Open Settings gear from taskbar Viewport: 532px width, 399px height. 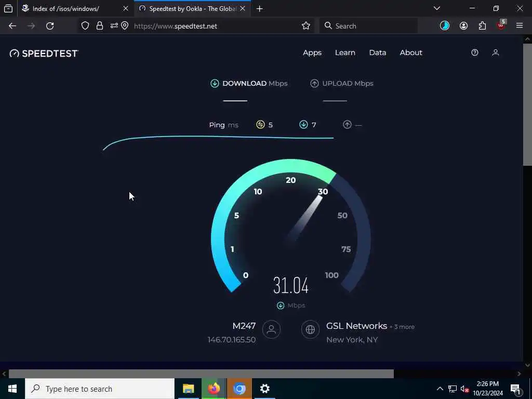tap(264, 389)
